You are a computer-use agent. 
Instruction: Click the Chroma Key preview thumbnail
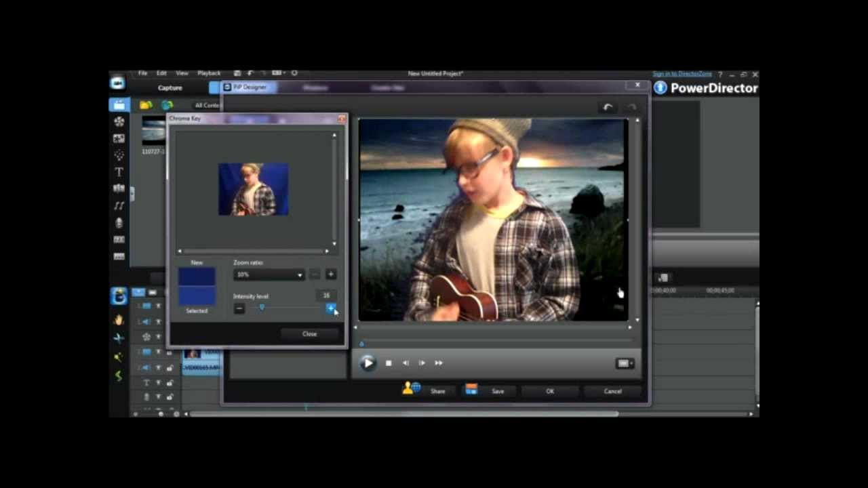tap(254, 189)
